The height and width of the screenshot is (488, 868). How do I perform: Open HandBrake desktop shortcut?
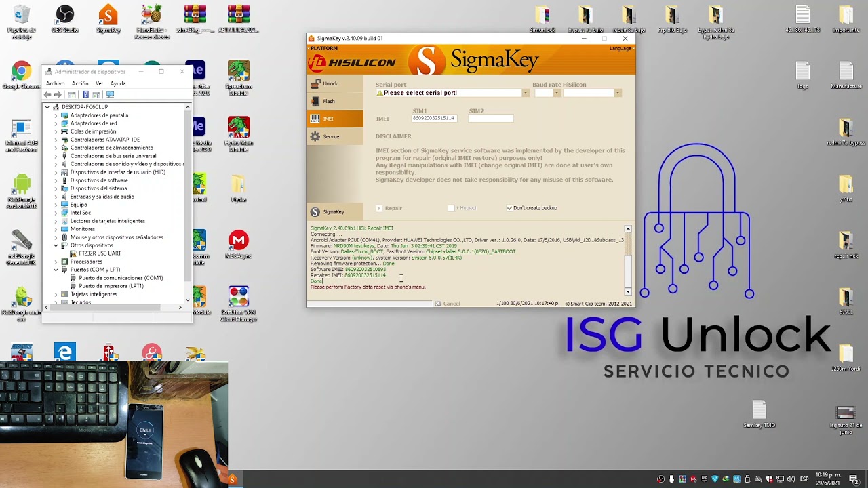pos(152,22)
